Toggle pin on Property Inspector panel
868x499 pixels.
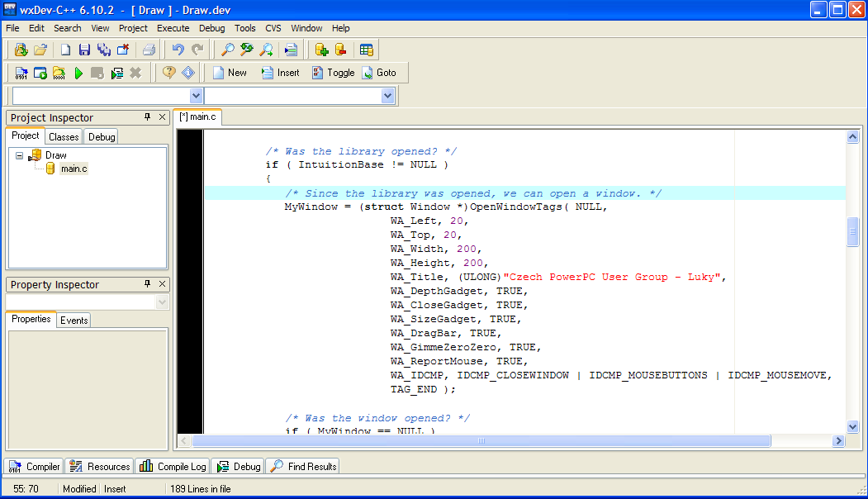click(147, 283)
